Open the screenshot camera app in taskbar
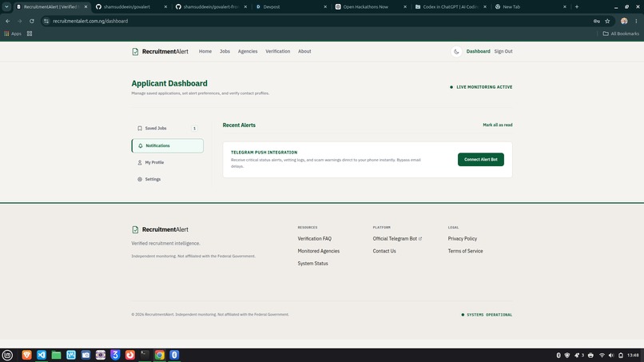Screen dimensions: 644x362 tap(85, 355)
